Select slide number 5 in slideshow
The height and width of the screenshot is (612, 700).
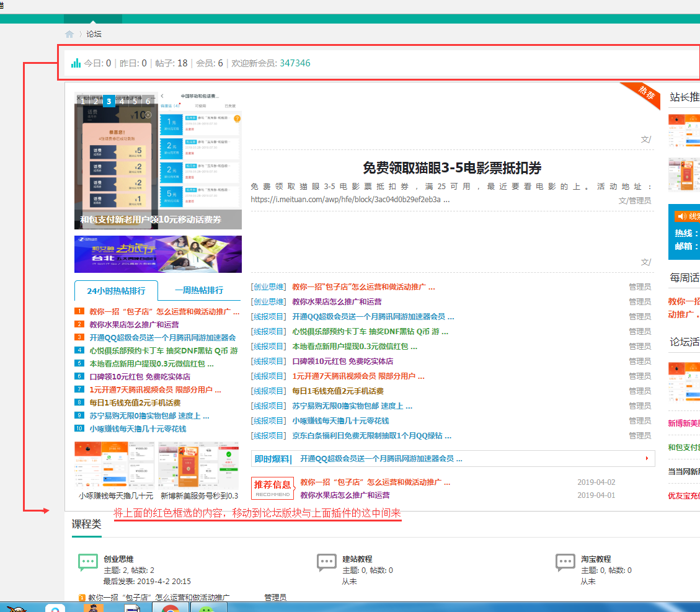pyautogui.click(x=135, y=101)
